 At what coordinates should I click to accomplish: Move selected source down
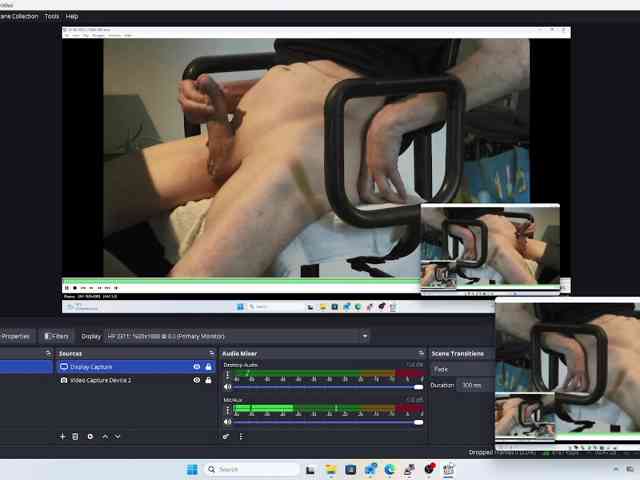(x=118, y=436)
